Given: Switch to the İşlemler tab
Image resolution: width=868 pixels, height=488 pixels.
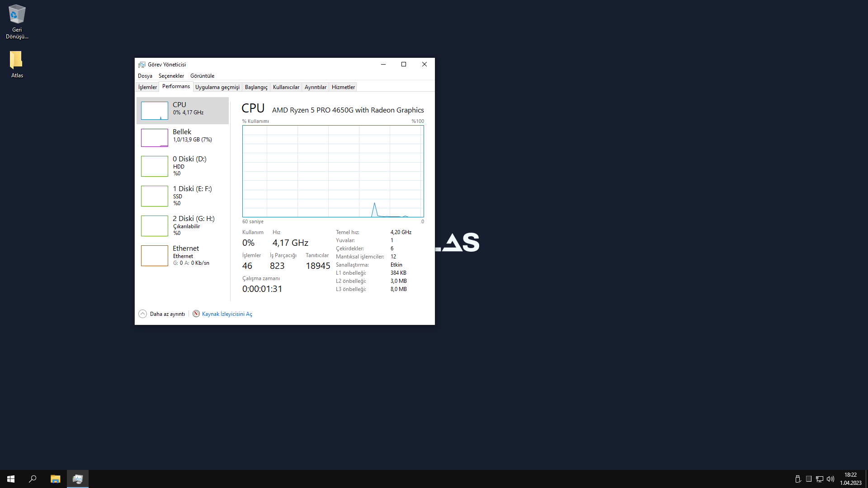Looking at the screenshot, I should pos(147,87).
